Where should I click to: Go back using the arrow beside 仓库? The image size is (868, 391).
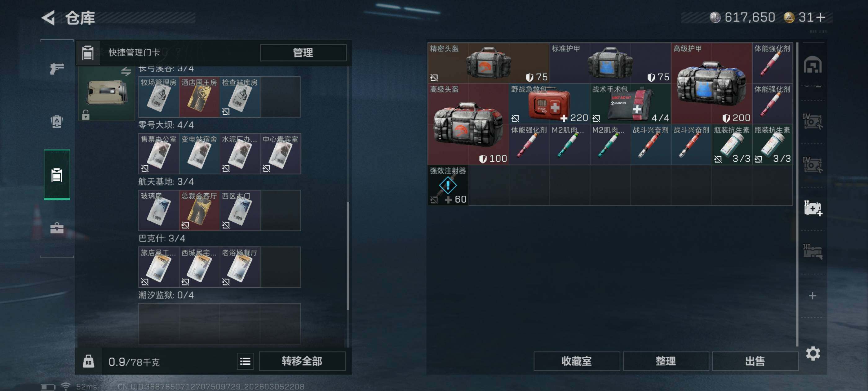click(49, 18)
